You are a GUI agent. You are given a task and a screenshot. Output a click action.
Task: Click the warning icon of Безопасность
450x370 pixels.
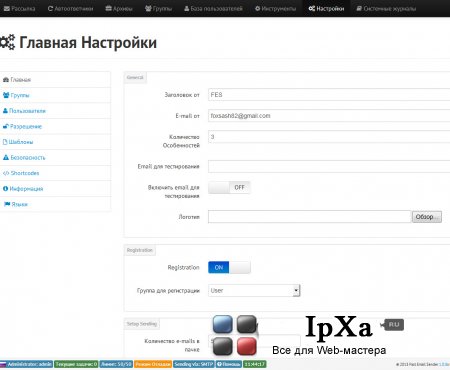pos(6,157)
